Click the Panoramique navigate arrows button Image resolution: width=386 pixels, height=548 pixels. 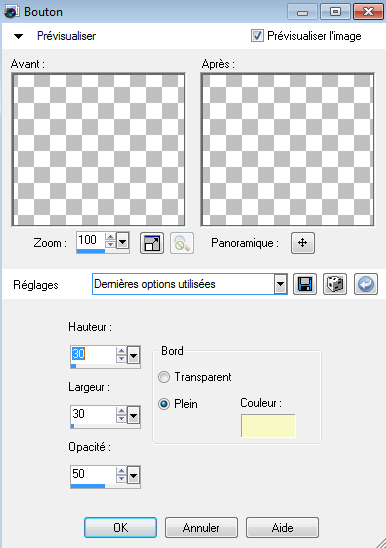[x=303, y=243]
